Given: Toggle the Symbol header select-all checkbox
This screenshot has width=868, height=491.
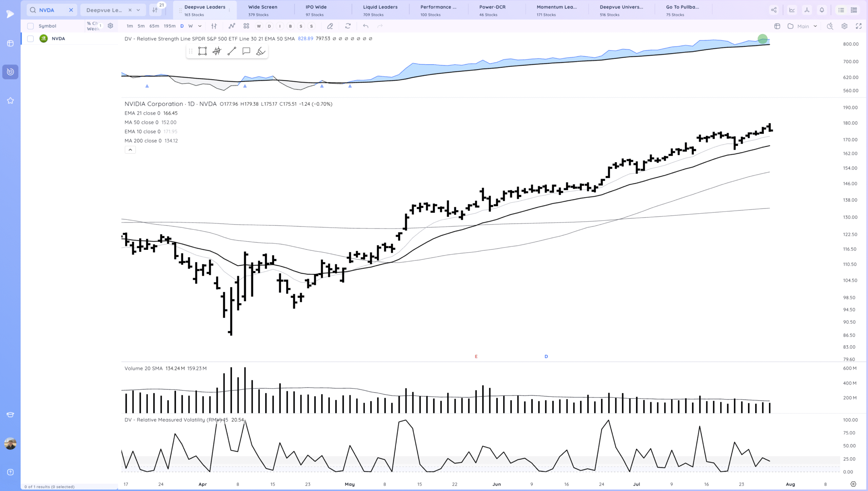Looking at the screenshot, I should click(31, 26).
